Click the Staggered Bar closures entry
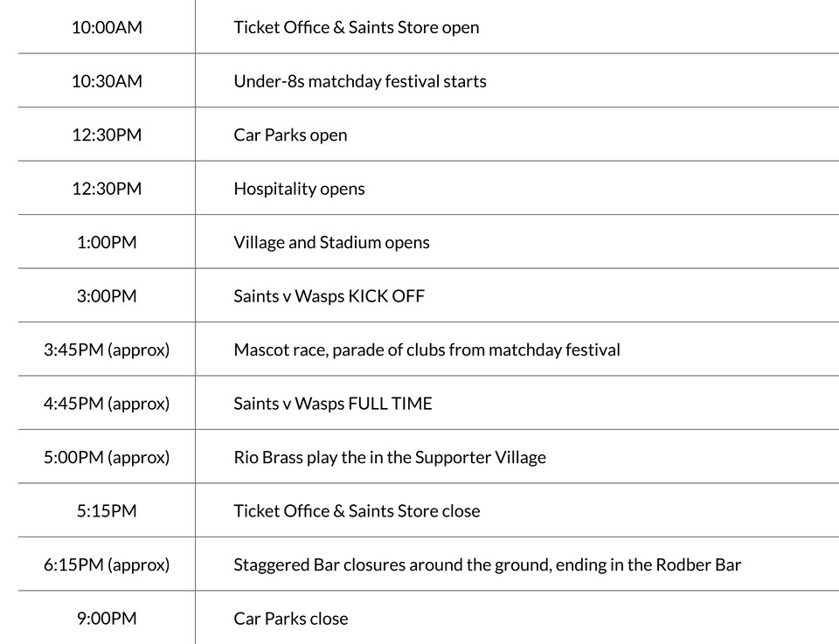This screenshot has height=644, width=839. 487,564
